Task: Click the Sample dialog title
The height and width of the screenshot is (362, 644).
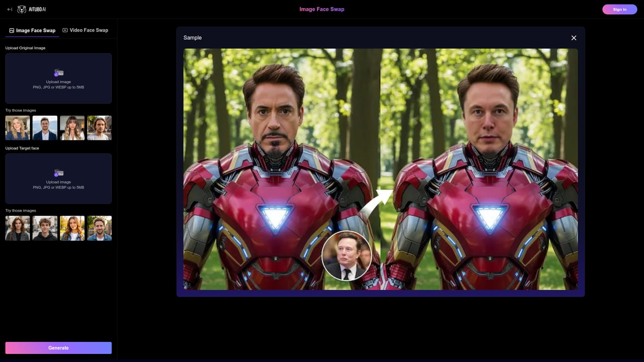Action: [193, 38]
